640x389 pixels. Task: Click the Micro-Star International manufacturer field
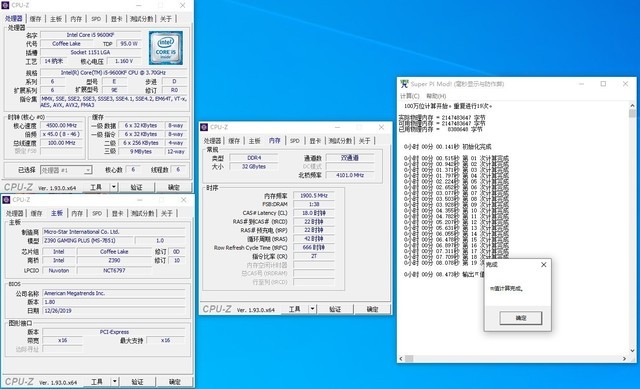[114, 231]
